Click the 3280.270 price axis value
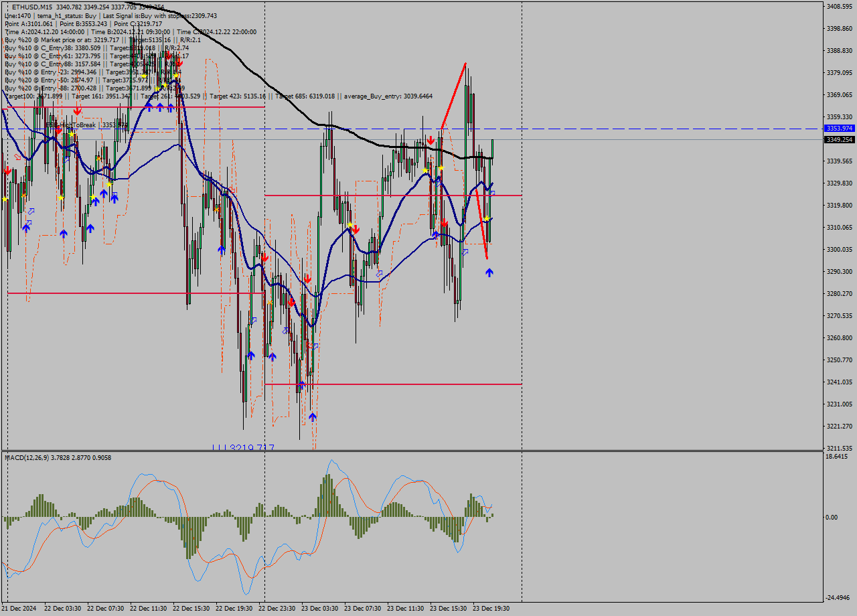 [839, 293]
